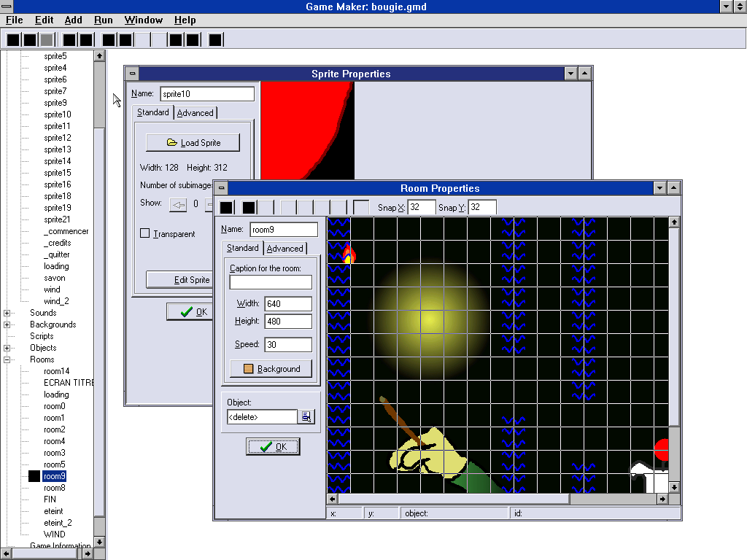The height and width of the screenshot is (560, 747).
Task: Click the black icon beside room9 in tree
Action: click(34, 476)
